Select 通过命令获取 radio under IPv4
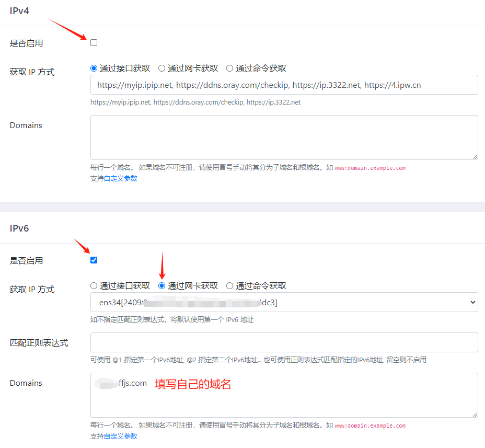The image size is (485, 448). click(x=230, y=68)
